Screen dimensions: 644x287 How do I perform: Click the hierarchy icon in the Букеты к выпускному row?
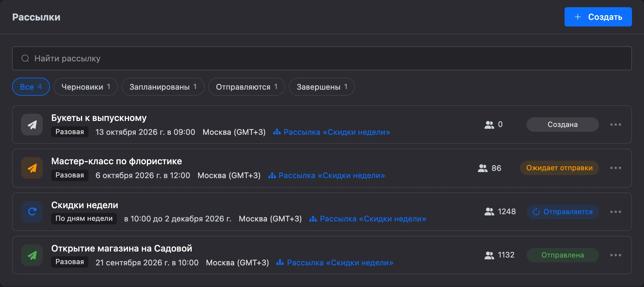(x=277, y=132)
